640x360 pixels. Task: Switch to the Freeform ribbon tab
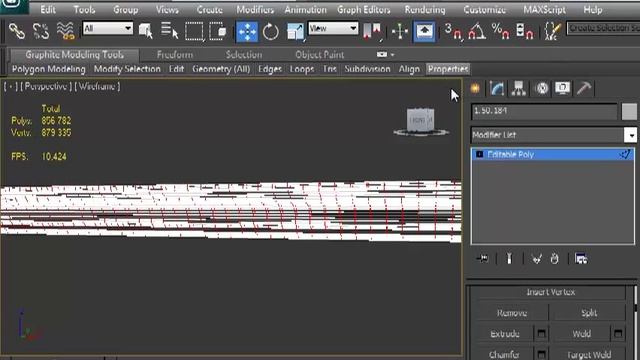pos(175,55)
